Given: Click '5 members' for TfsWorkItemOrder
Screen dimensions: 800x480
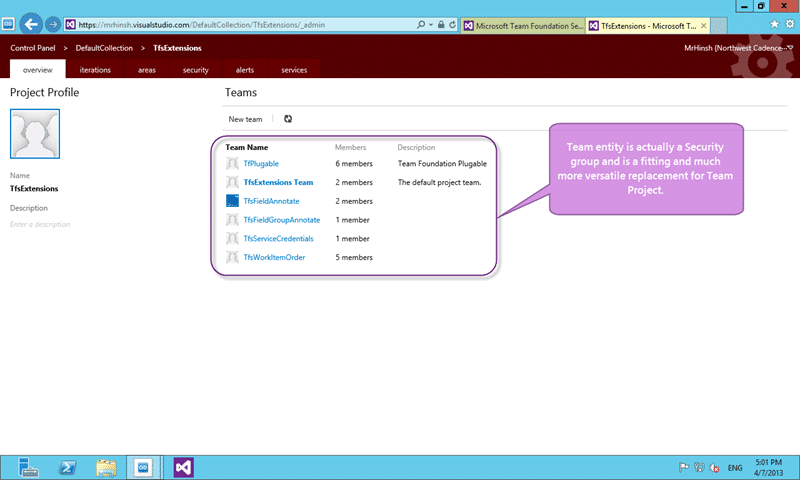Looking at the screenshot, I should point(354,257).
